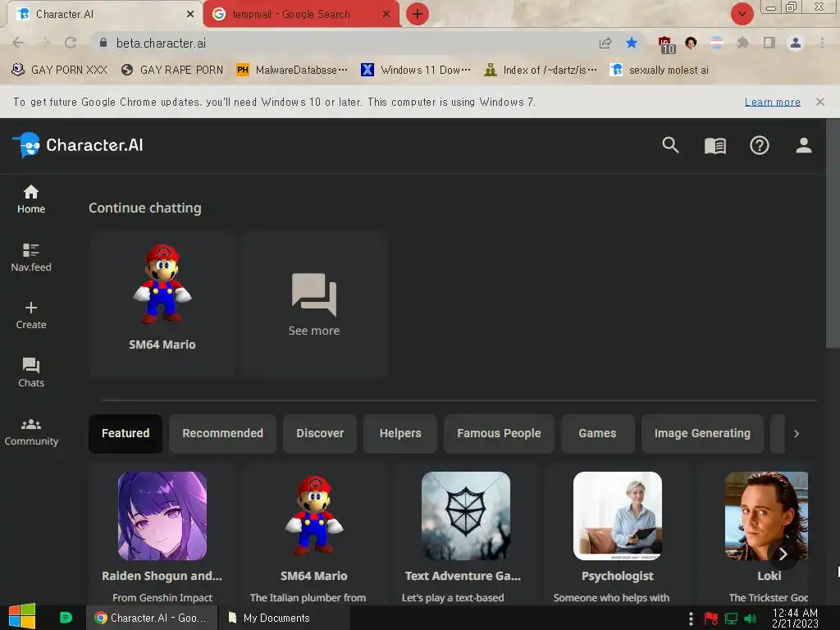This screenshot has width=840, height=630.
Task: Click the browser back arrow
Action: 18,43
